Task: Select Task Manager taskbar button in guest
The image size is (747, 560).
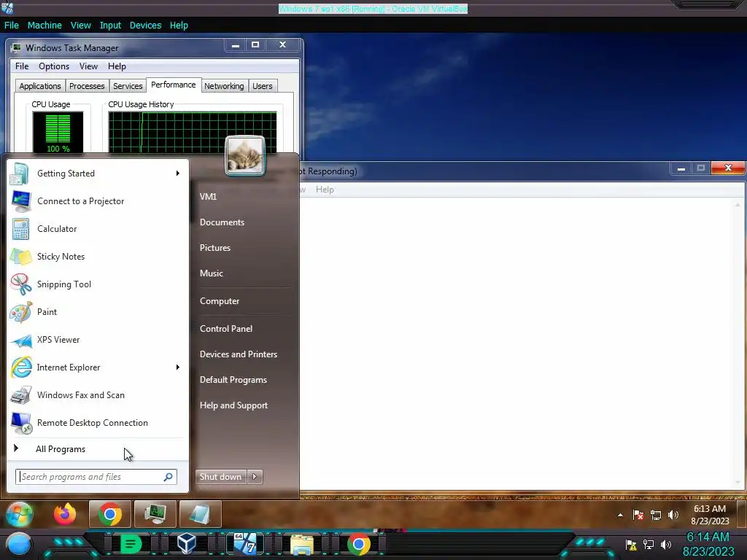Action: coord(155,514)
